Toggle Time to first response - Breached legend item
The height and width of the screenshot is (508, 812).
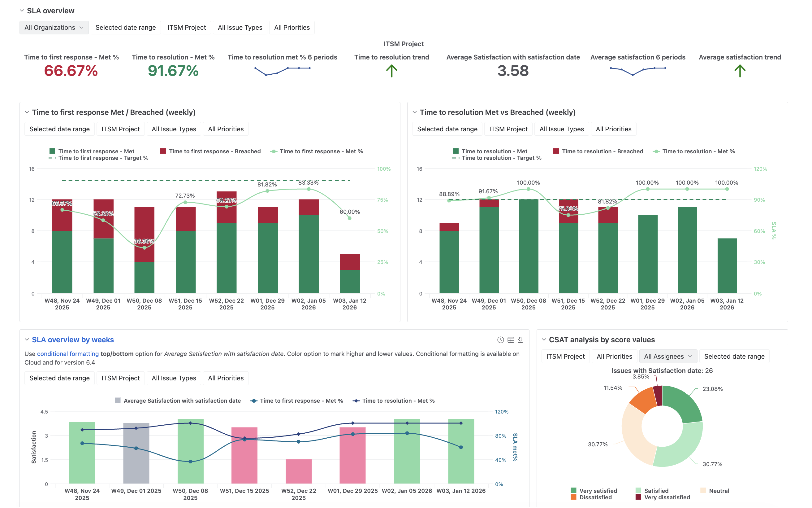[x=210, y=151]
